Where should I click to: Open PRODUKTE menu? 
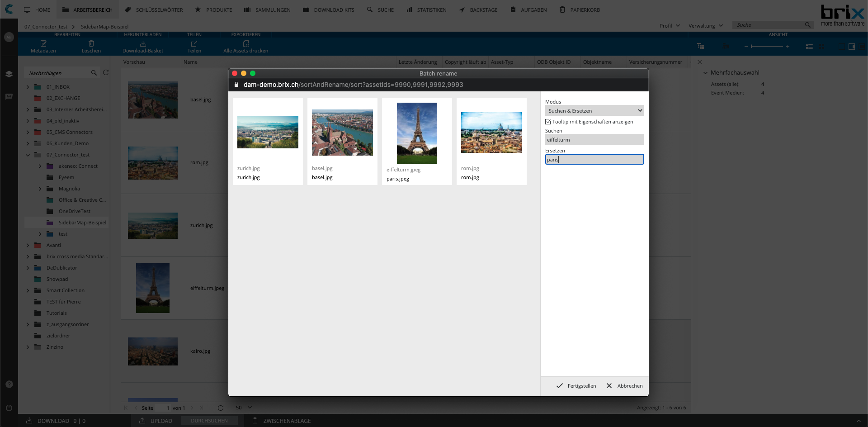[x=213, y=9]
